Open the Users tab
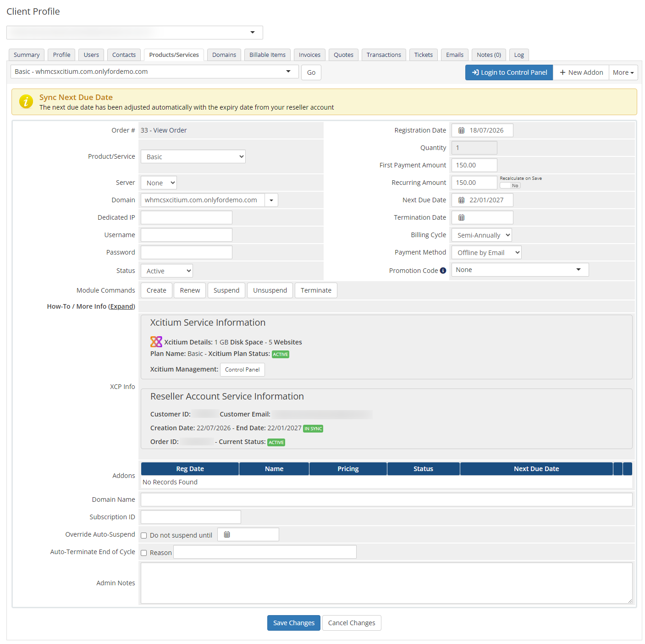 coord(91,55)
